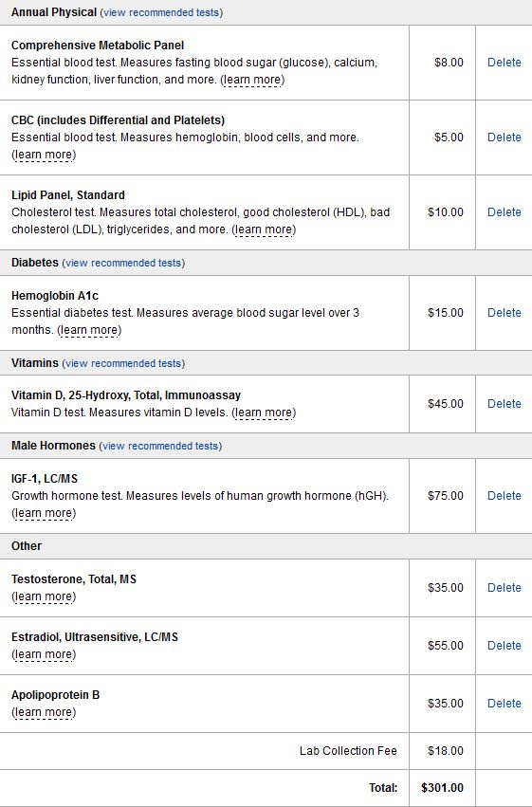Open learn more for Comprehensive Metabolic Panel
This screenshot has width=532, height=807.
(252, 80)
